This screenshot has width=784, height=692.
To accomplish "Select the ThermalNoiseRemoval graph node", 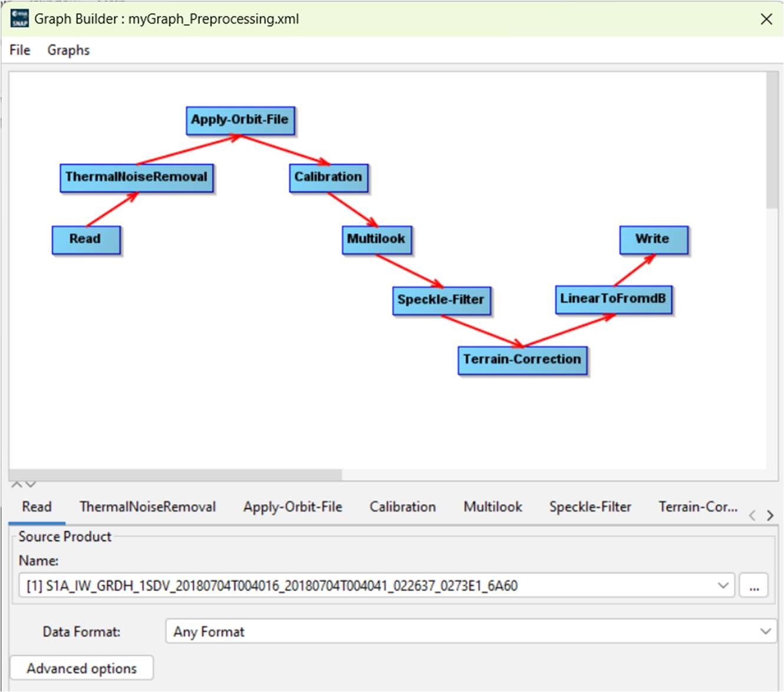I will tap(136, 178).
